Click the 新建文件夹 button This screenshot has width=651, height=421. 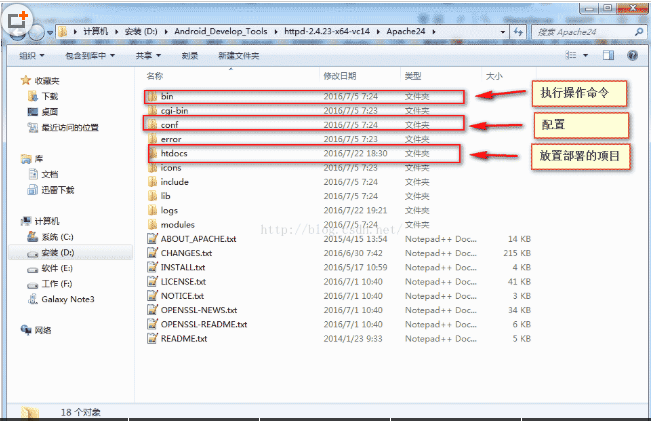[239, 56]
